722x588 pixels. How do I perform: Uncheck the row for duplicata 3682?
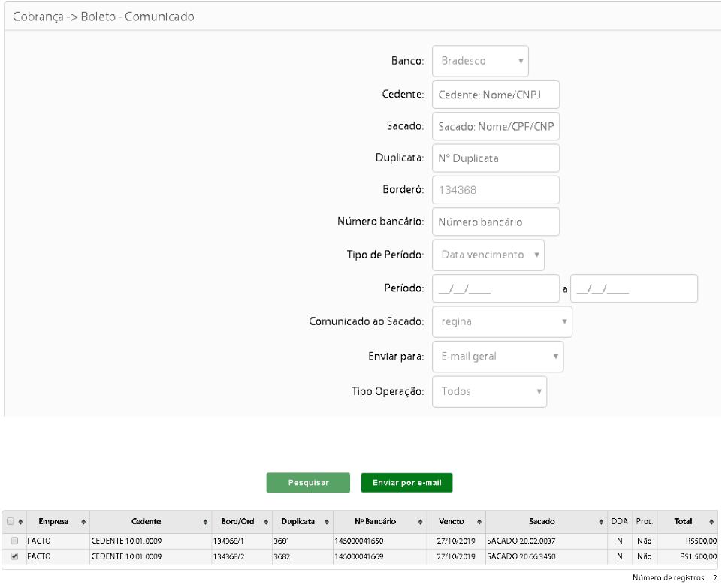(x=14, y=556)
